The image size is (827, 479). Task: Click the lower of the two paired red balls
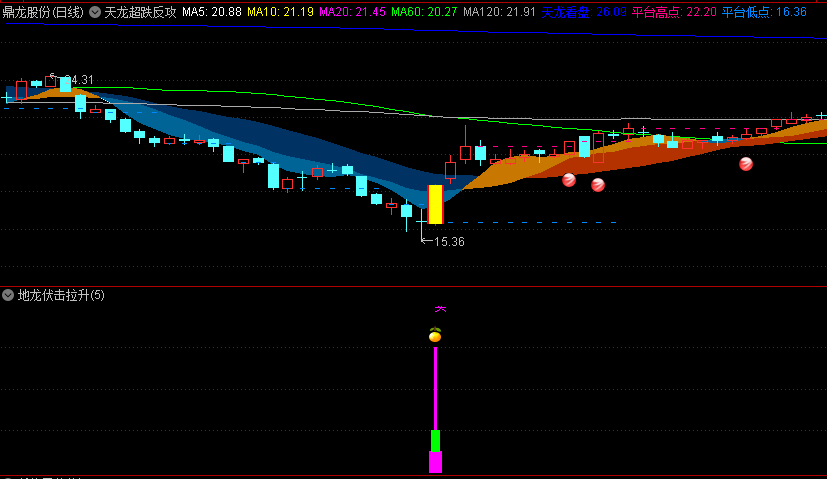[x=598, y=185]
